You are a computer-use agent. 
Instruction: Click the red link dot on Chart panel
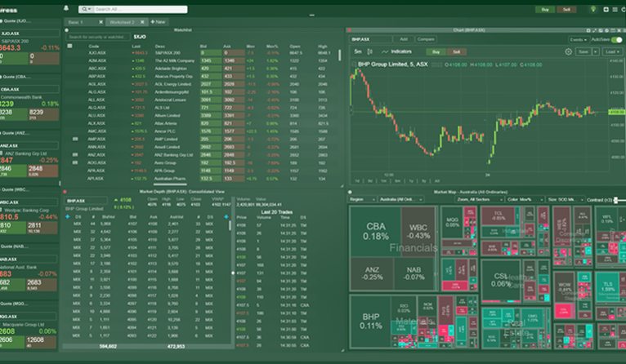[x=349, y=30]
